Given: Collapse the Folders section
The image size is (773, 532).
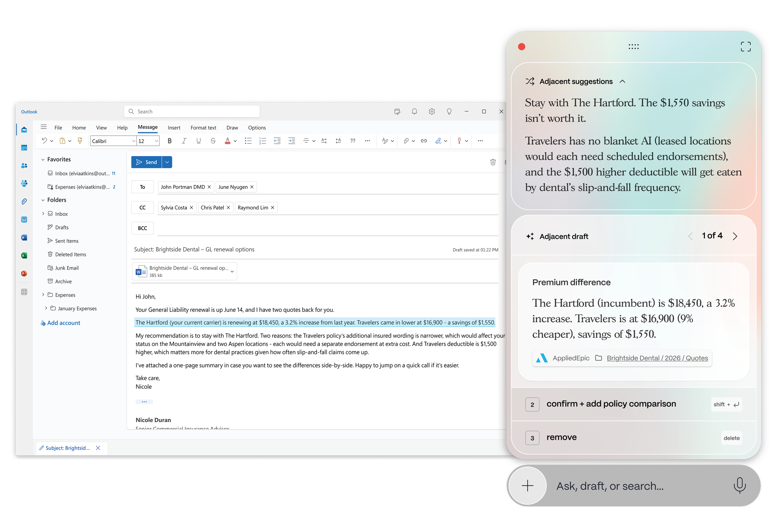Looking at the screenshot, I should point(43,200).
